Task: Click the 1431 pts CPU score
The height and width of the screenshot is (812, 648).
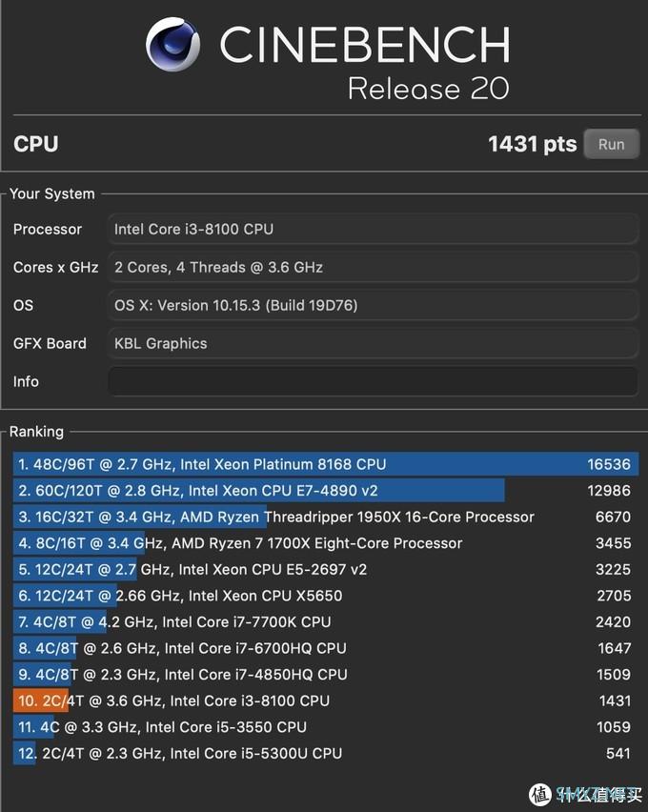Action: click(x=532, y=144)
